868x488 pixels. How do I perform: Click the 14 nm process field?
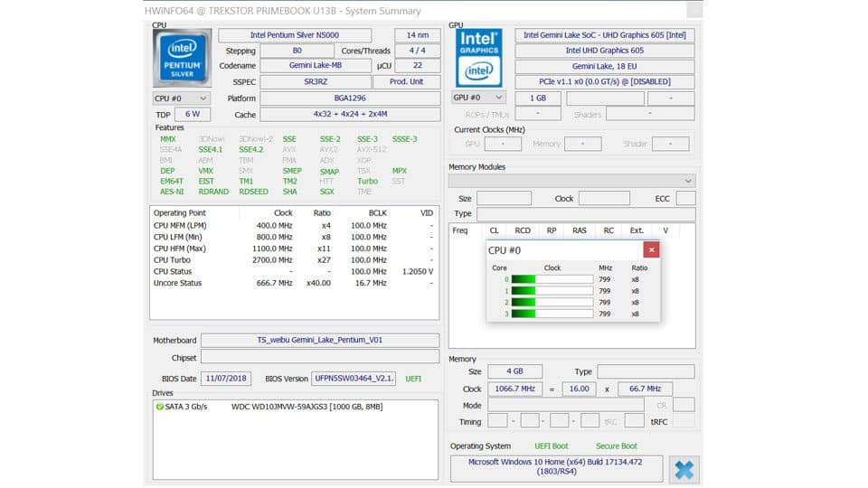(x=418, y=35)
